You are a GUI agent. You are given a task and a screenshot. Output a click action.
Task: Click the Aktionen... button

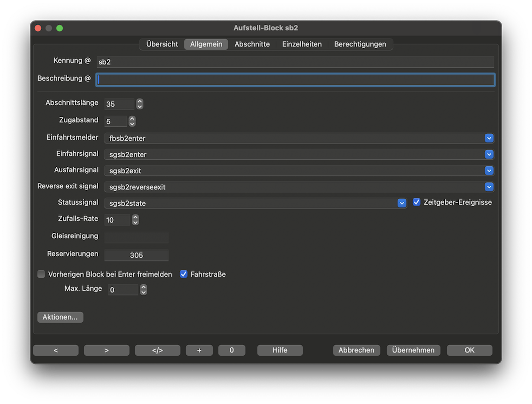(60, 317)
